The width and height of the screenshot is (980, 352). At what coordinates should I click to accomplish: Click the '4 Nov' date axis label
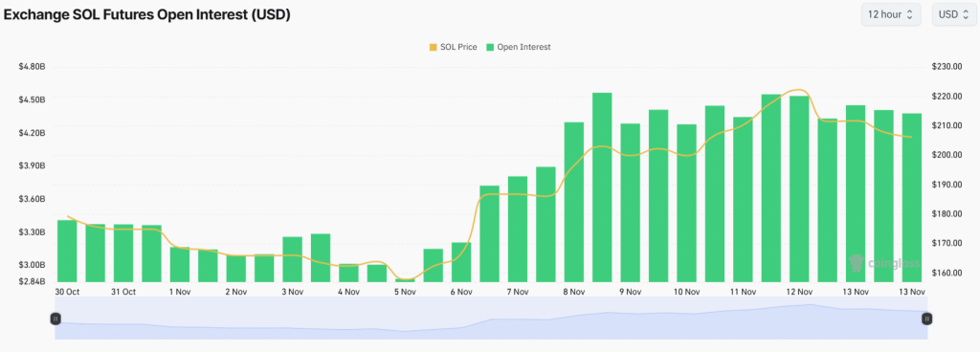[x=348, y=292]
